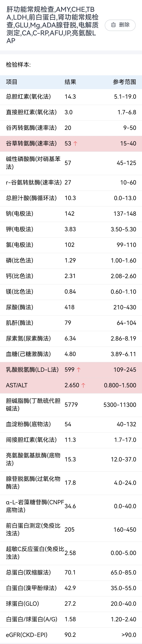Click the red up arrow beside 599

tap(79, 370)
